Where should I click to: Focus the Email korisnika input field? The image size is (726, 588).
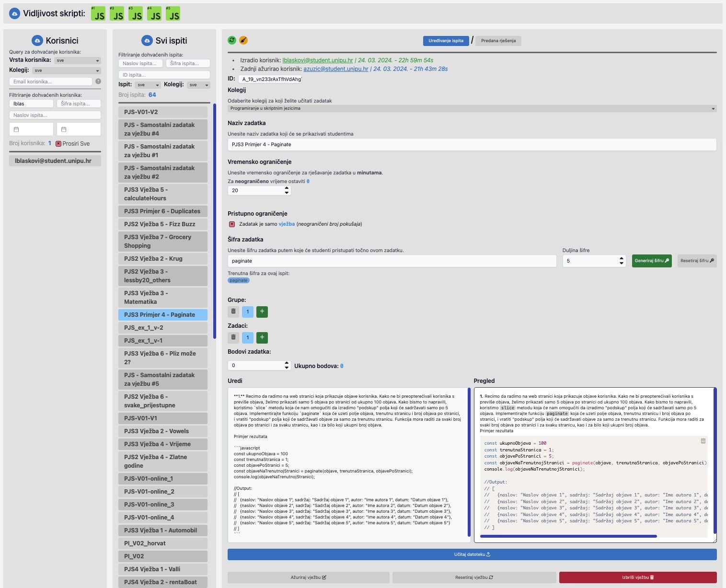(51, 81)
